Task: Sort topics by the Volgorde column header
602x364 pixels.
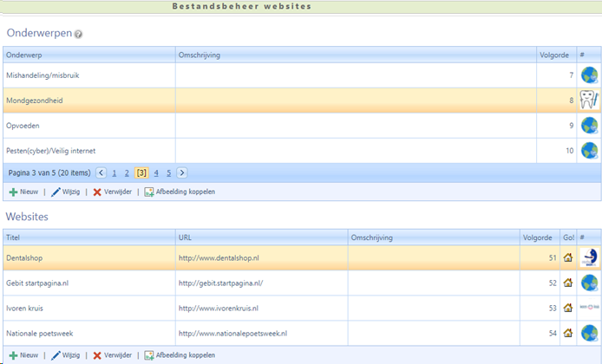Action: pos(552,55)
